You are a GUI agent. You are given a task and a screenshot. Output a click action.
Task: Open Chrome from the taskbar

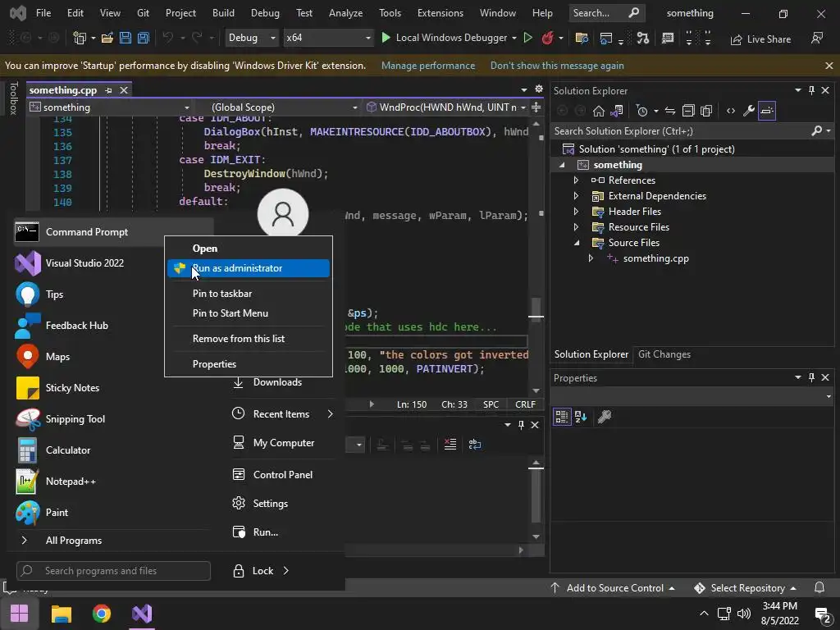tap(101, 614)
